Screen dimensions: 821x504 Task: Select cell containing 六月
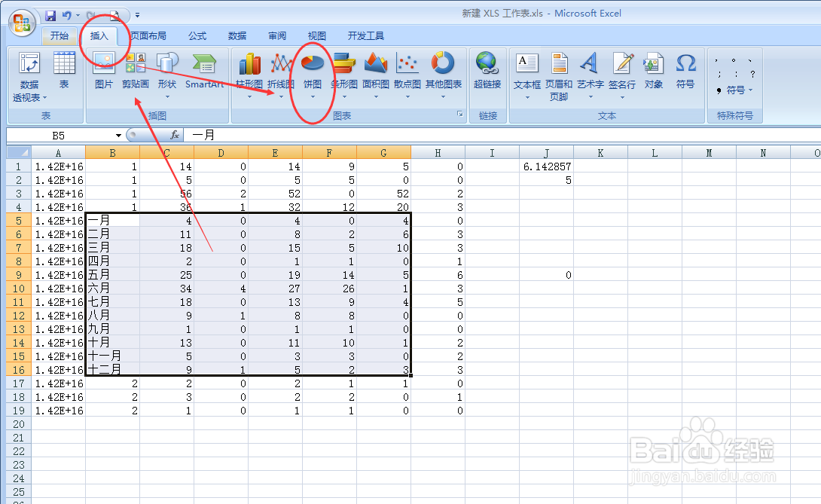[112, 289]
